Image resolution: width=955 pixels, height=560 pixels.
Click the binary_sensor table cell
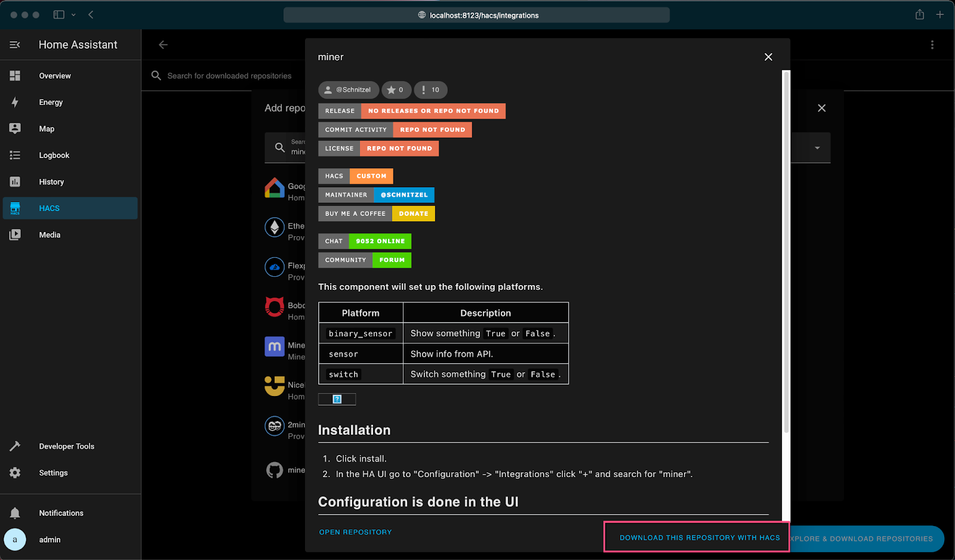coord(361,333)
